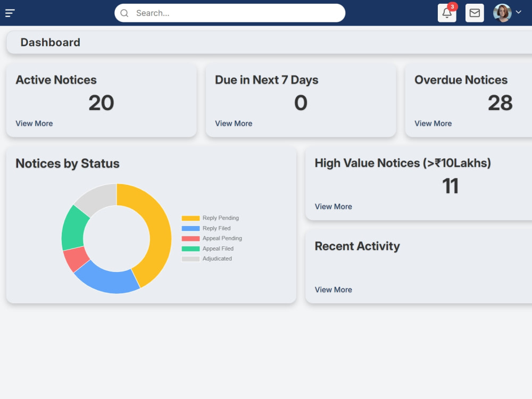Select the green Appeal Filed donut segment

tap(73, 229)
